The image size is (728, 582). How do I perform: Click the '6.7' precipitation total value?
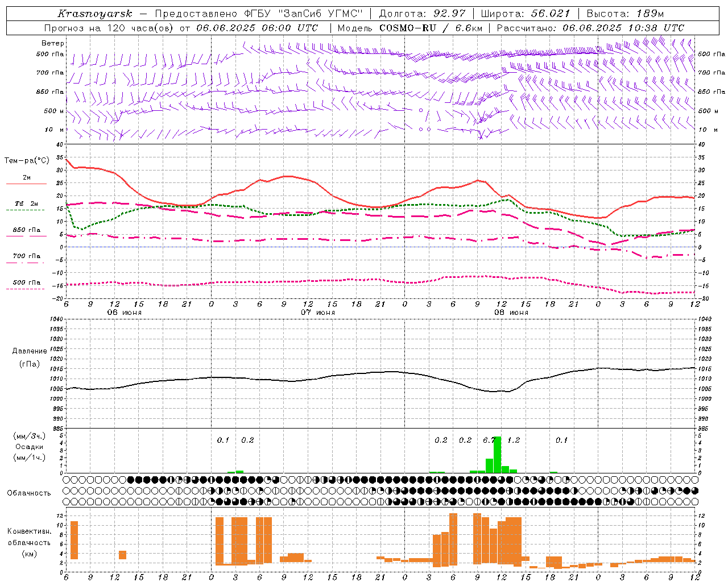pyautogui.click(x=489, y=440)
